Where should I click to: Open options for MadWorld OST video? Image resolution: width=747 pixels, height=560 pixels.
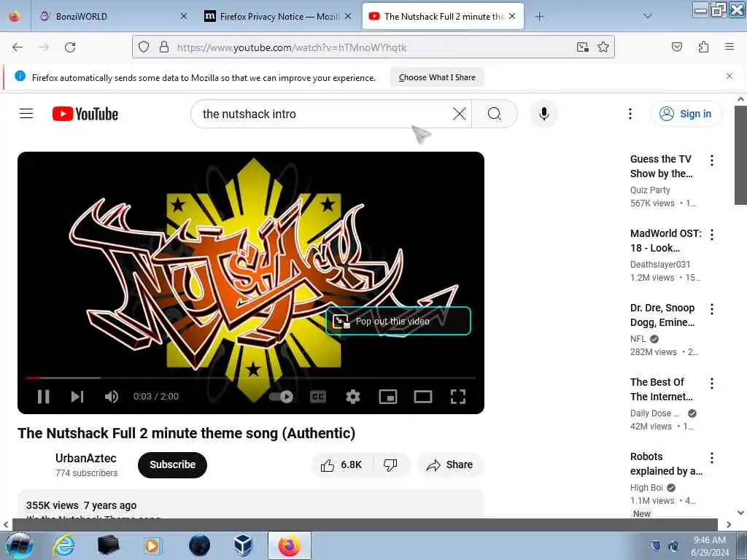point(712,235)
